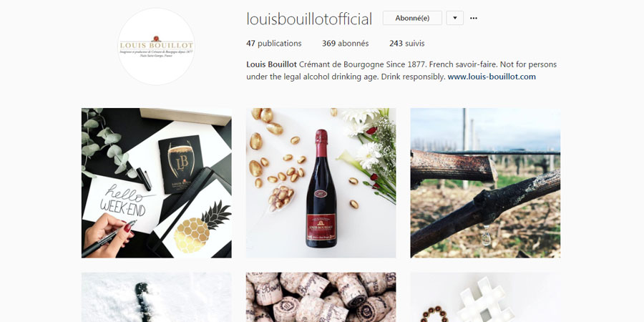View the 369 abonnés followers list

tap(345, 44)
